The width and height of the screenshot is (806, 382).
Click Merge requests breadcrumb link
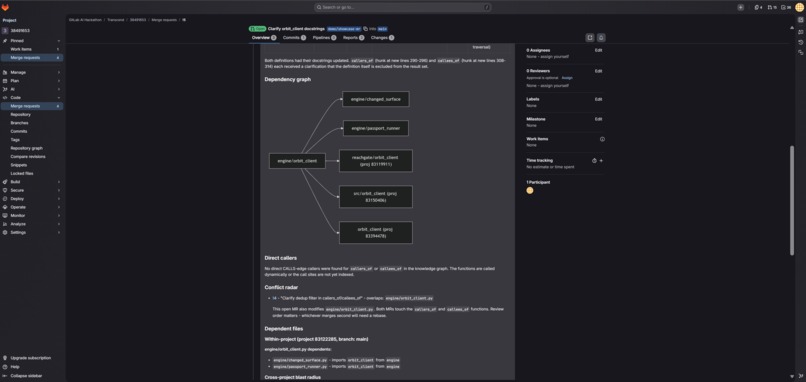(x=164, y=20)
